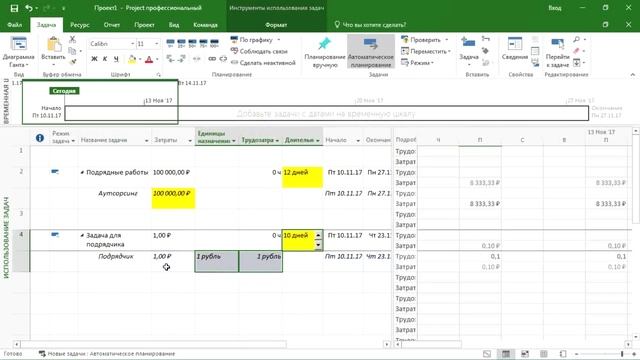Mark task 0% complete
640x360 pixels.
pyautogui.click(x=171, y=43)
